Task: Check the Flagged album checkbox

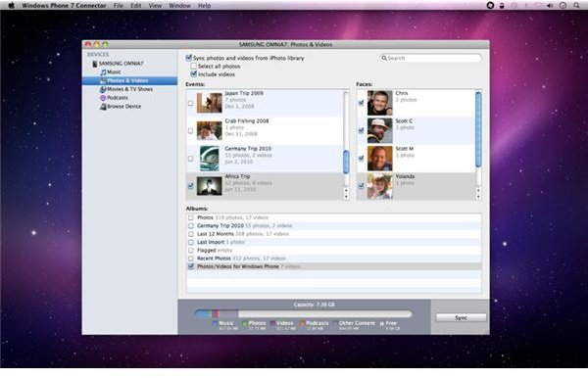Action: tap(191, 251)
